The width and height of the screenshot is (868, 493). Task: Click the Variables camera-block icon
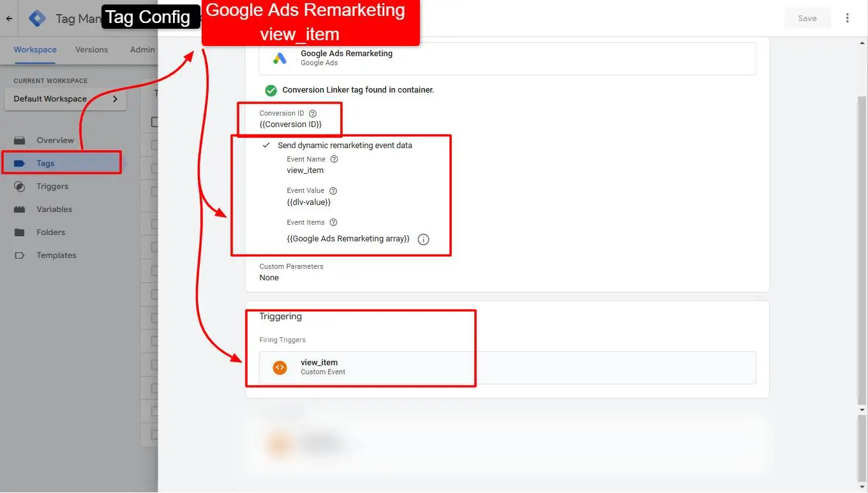click(20, 209)
